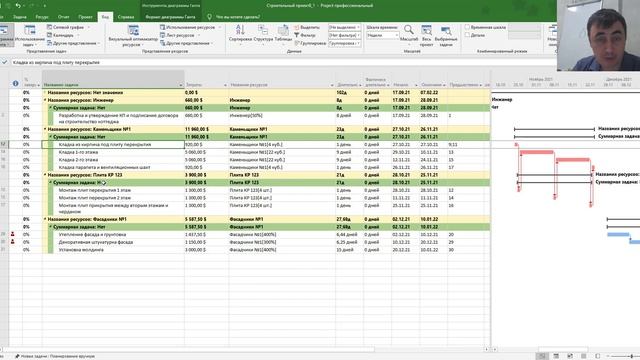The height and width of the screenshot is (360, 640).
Task: Click the Что вы хотите сделать search box
Action: 238,17
